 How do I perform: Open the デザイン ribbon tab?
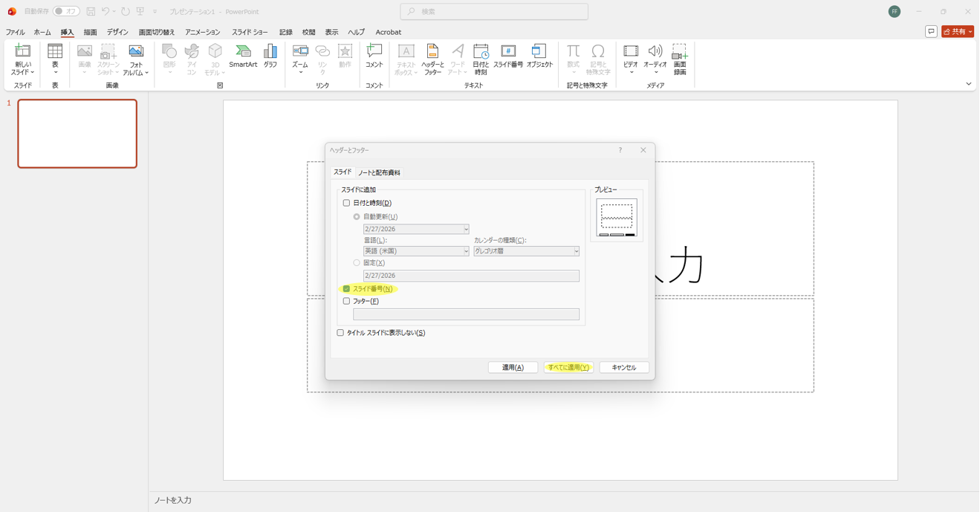[117, 33]
